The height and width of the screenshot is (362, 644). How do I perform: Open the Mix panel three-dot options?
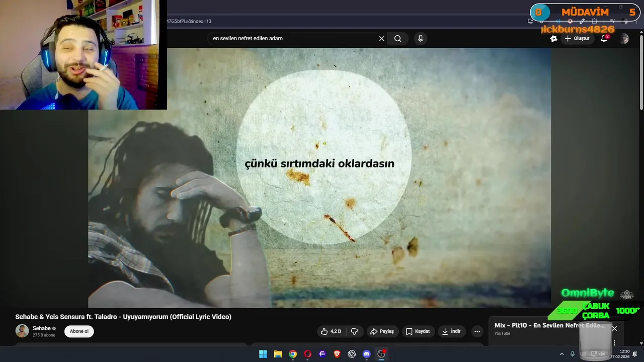point(614,342)
